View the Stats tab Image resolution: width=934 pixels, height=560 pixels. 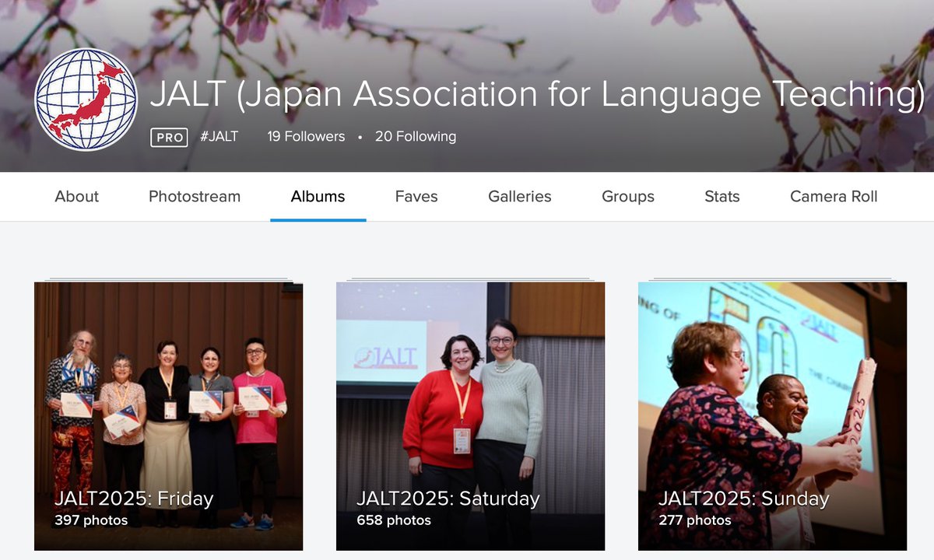click(x=722, y=197)
